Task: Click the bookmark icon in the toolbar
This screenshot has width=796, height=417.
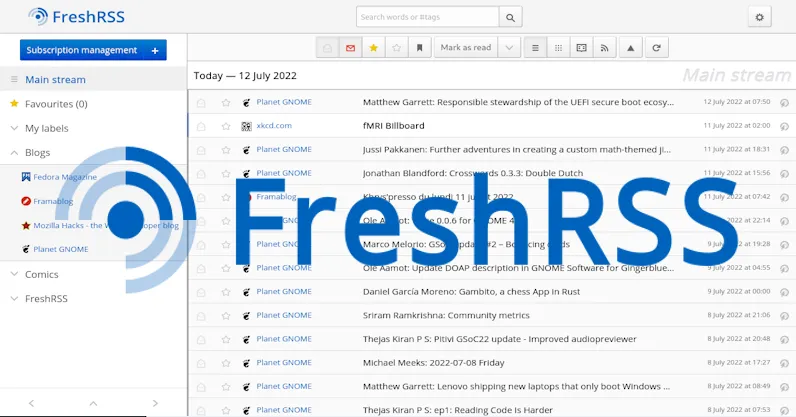Action: pos(420,47)
